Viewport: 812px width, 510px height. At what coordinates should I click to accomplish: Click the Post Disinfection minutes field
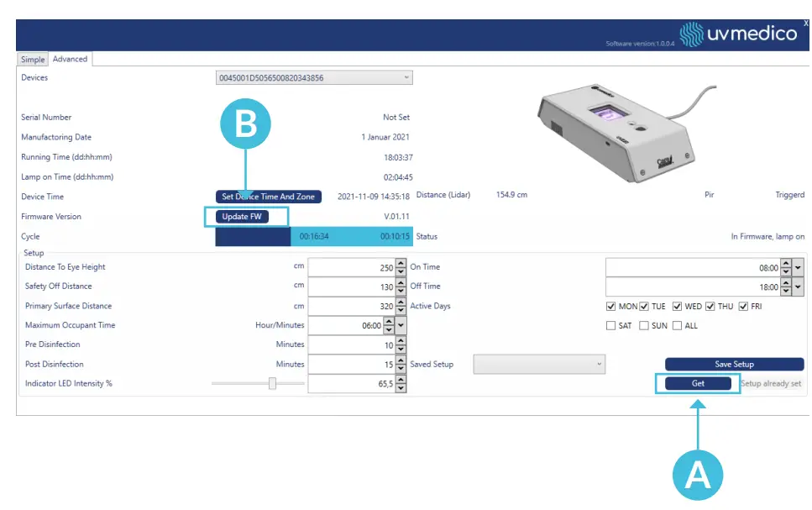(x=352, y=365)
